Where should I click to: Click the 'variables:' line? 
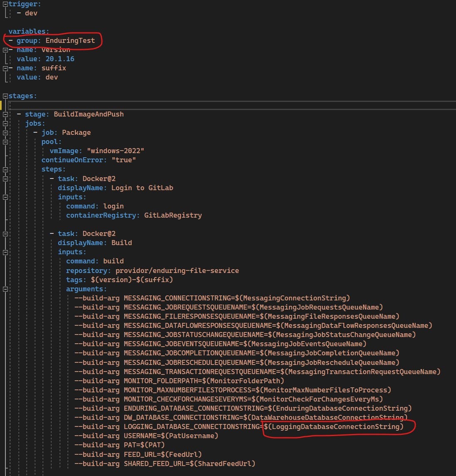click(x=29, y=31)
